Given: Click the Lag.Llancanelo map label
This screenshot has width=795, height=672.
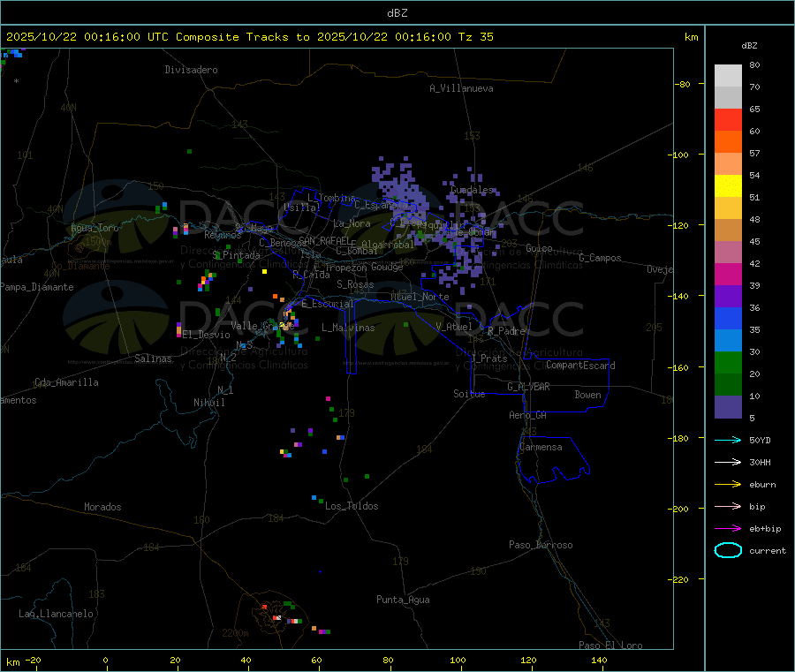Looking at the screenshot, I should [x=56, y=614].
